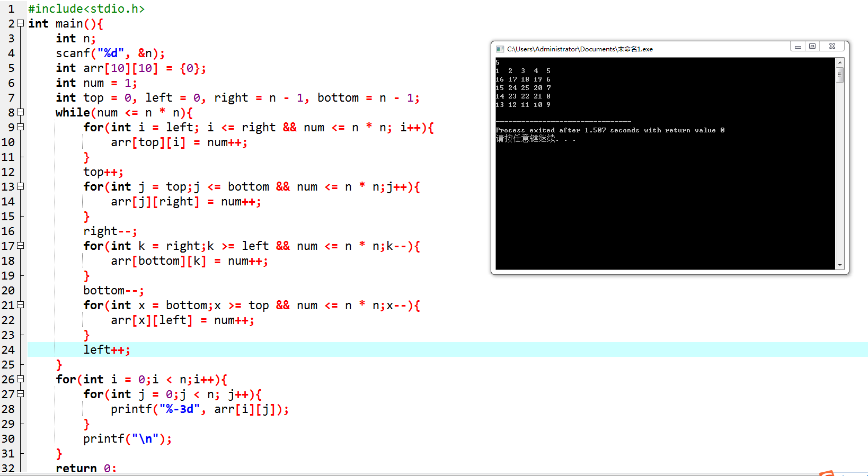Click the 'for(int i = 0;i < n;i++){' header
This screenshot has width=868, height=476.
pos(141,379)
